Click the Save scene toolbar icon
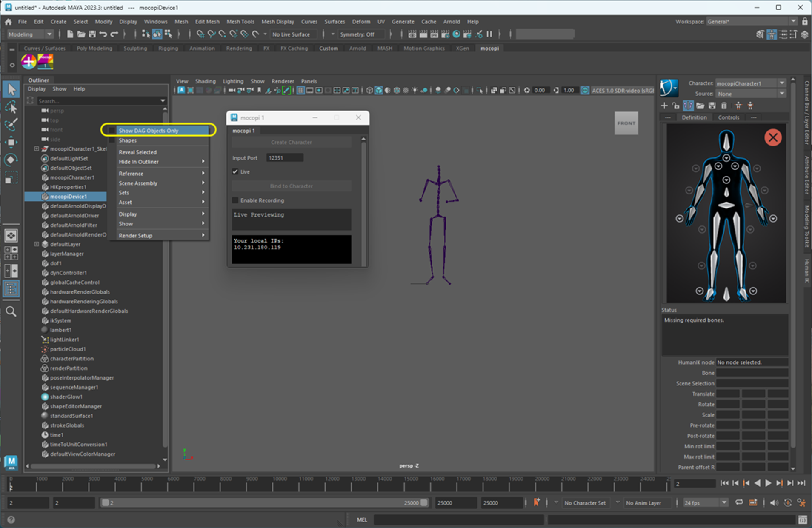The width and height of the screenshot is (812, 528). 92,34
